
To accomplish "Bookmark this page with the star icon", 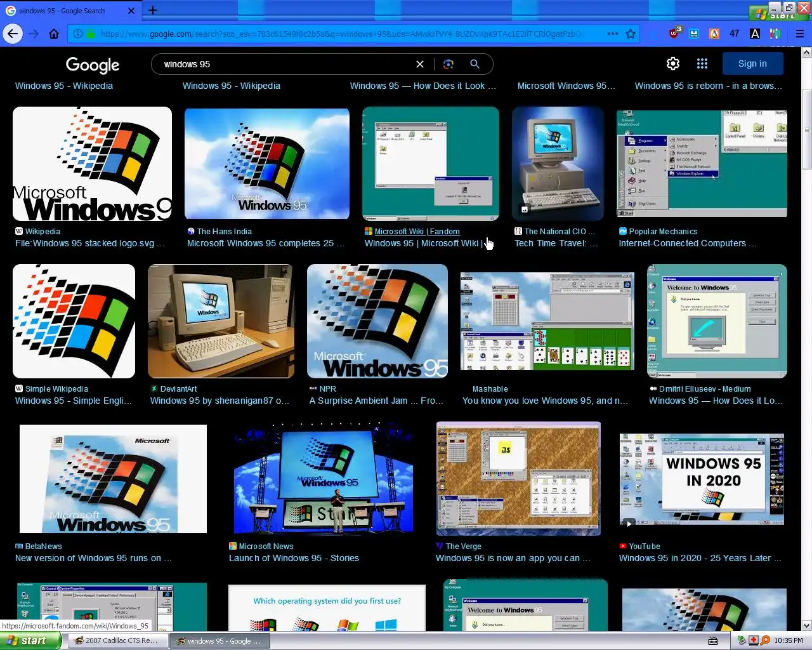I will [631, 34].
